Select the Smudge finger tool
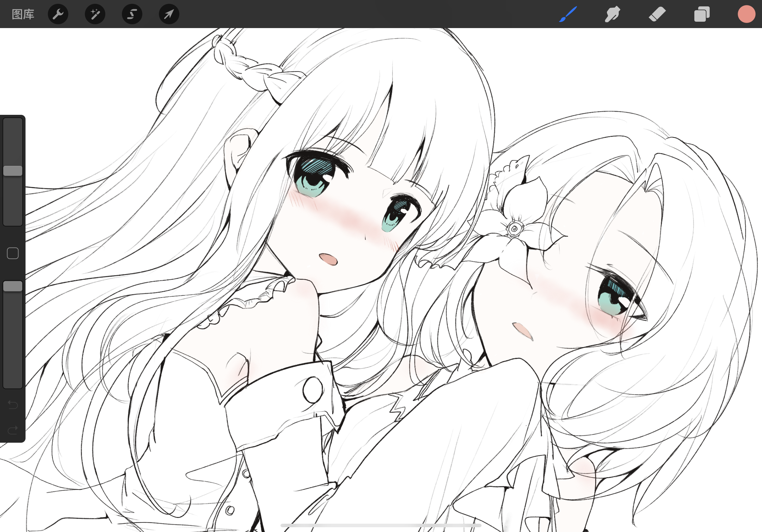The width and height of the screenshot is (762, 532). click(612, 14)
